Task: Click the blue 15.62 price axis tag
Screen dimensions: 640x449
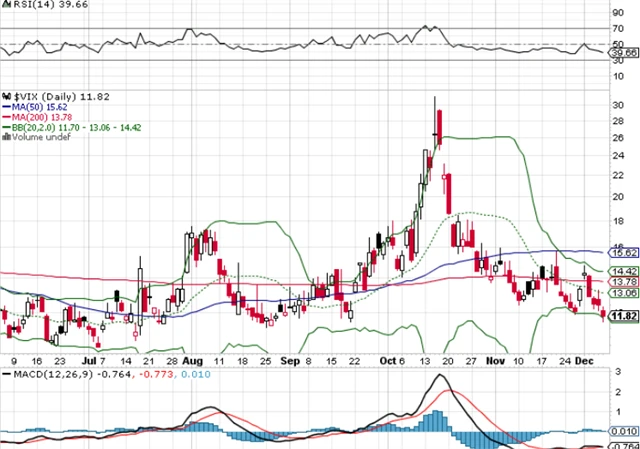Action: point(622,254)
